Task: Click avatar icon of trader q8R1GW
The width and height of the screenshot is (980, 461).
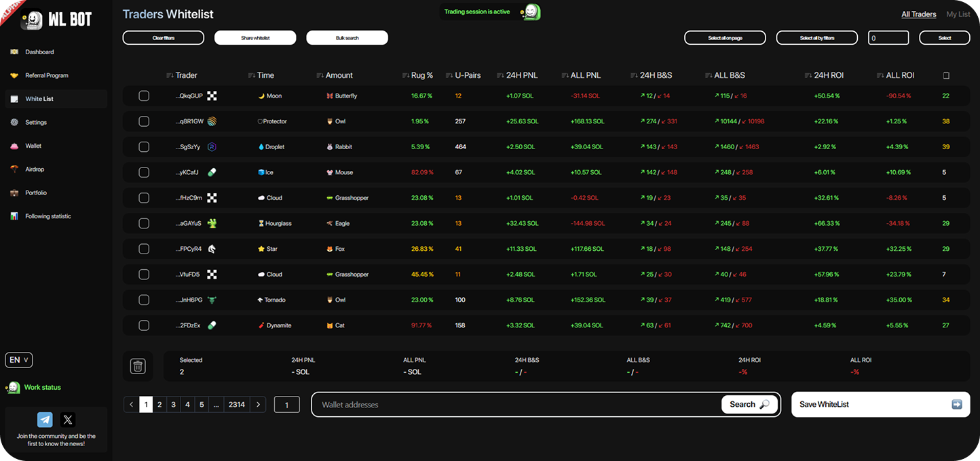Action: 212,121
